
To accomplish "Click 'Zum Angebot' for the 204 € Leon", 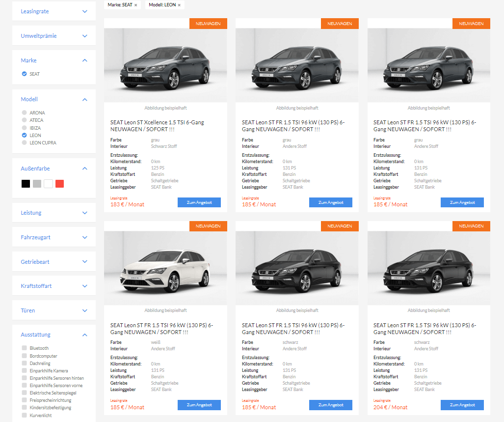I will tap(462, 405).
